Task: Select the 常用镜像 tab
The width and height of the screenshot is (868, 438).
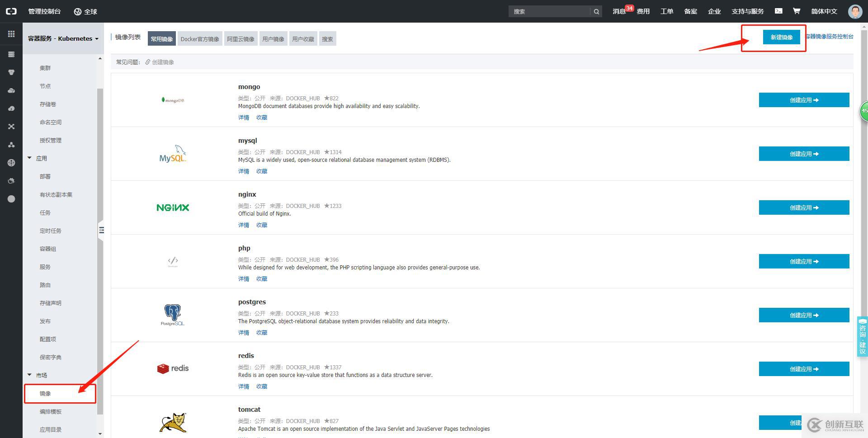Action: tap(162, 39)
